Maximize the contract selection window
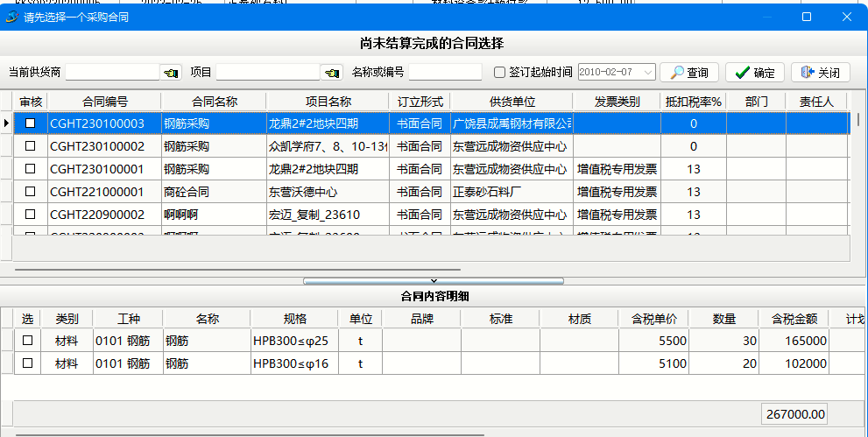 pos(807,18)
